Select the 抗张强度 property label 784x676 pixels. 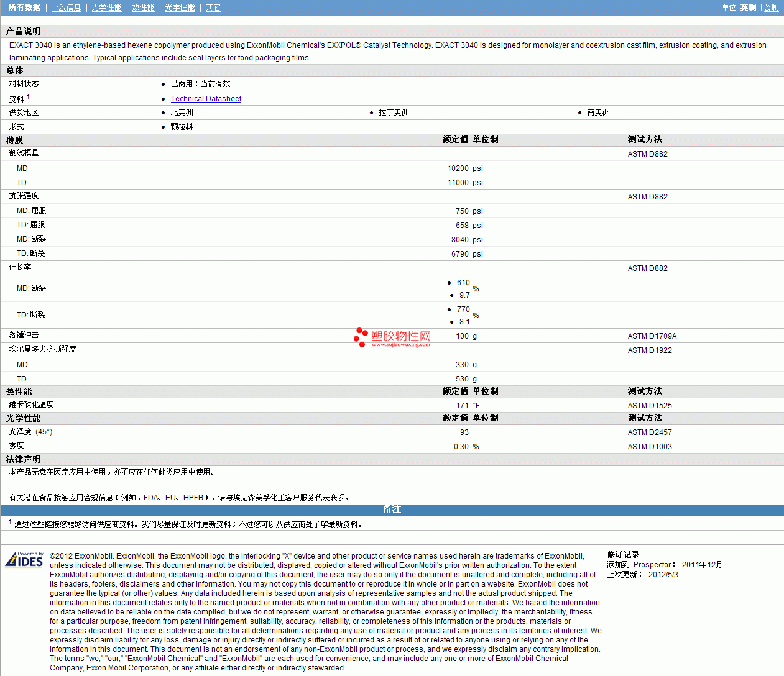[x=24, y=196]
